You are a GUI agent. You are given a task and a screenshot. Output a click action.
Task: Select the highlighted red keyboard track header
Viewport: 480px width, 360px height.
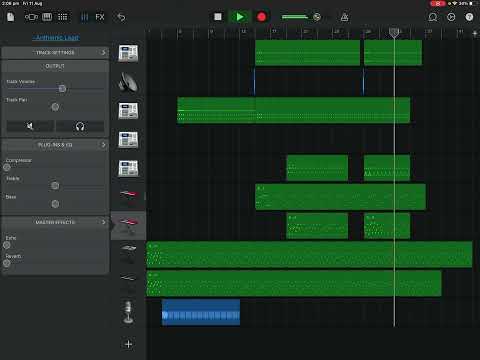point(128,225)
